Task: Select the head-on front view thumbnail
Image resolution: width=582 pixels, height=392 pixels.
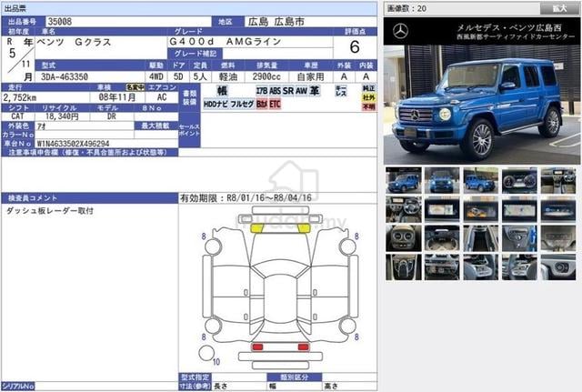Action: point(442,180)
